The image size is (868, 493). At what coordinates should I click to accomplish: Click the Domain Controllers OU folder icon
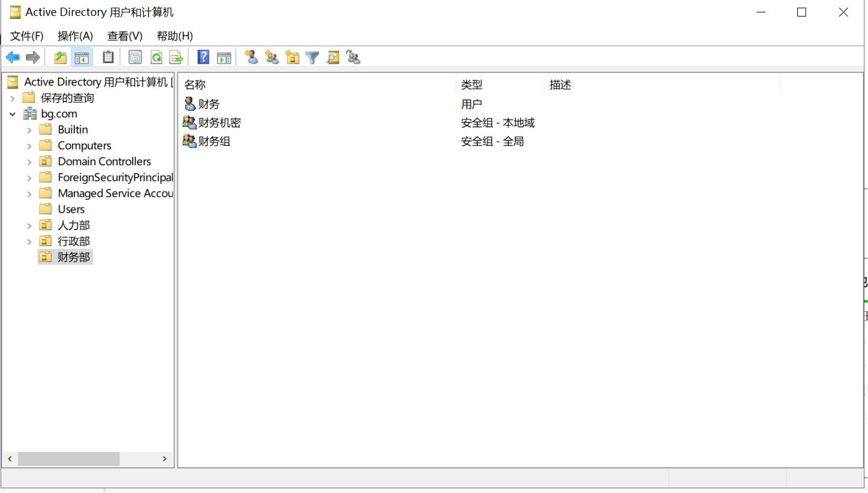click(x=45, y=162)
